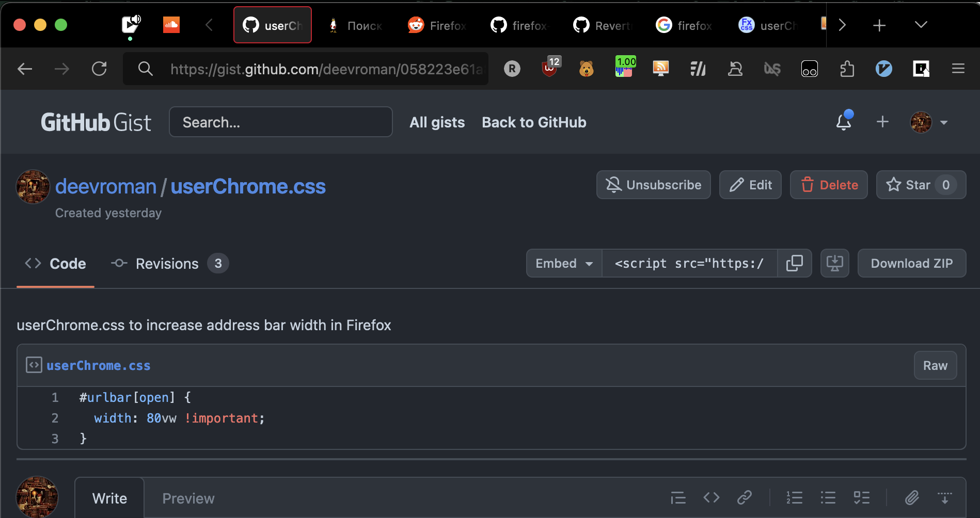Click the striped slashes extension icon
This screenshot has width=980, height=518.
coord(698,69)
